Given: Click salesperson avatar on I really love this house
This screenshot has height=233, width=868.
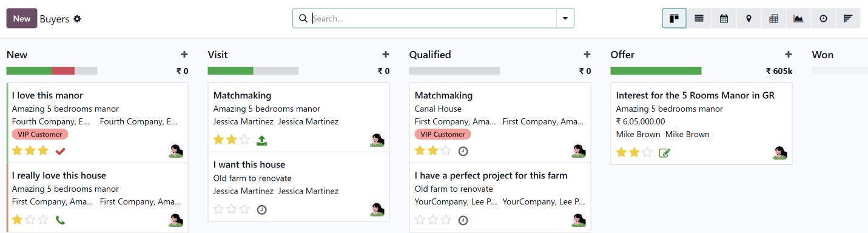Looking at the screenshot, I should point(176,220).
